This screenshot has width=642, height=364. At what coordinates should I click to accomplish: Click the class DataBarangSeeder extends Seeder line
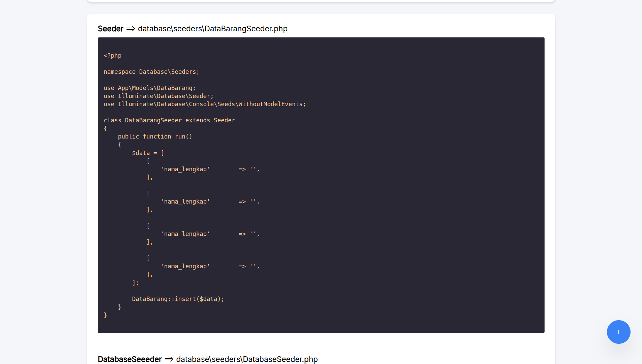169,120
